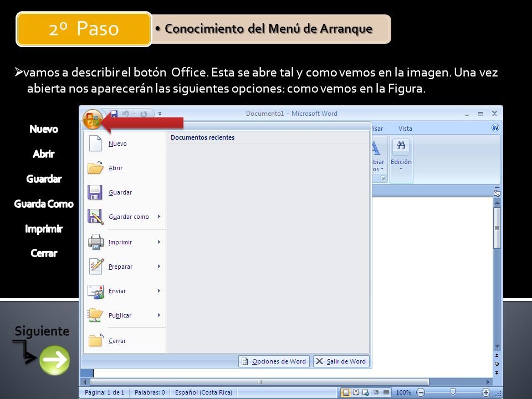Expand the Publicar submenu arrow
The image size is (532, 399).
(x=159, y=315)
